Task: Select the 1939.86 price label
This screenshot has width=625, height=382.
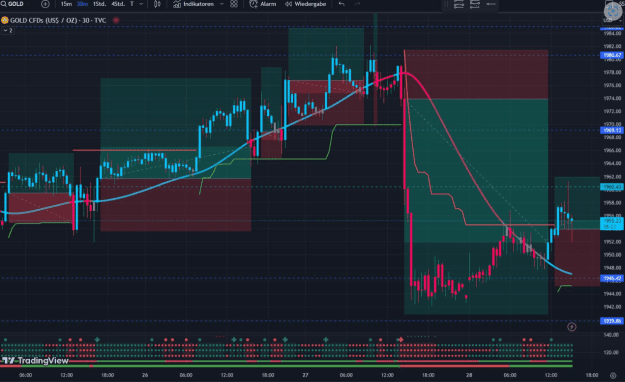Action: (612, 321)
